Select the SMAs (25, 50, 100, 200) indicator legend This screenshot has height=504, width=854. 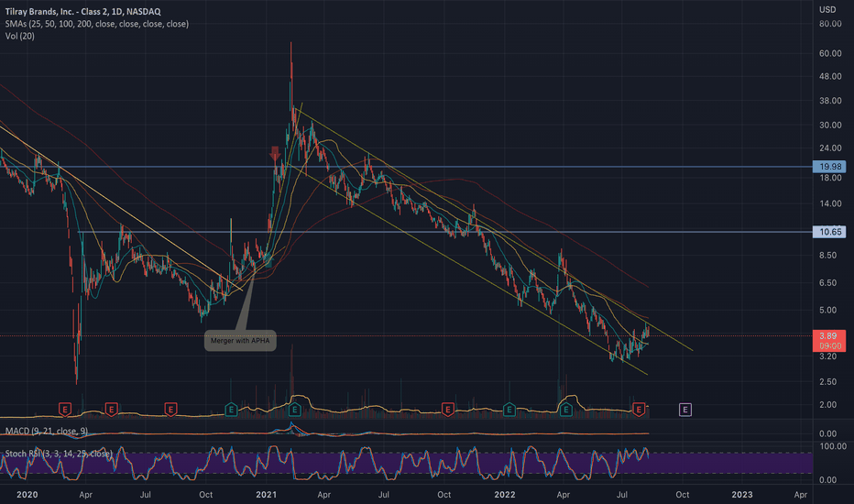tap(97, 24)
